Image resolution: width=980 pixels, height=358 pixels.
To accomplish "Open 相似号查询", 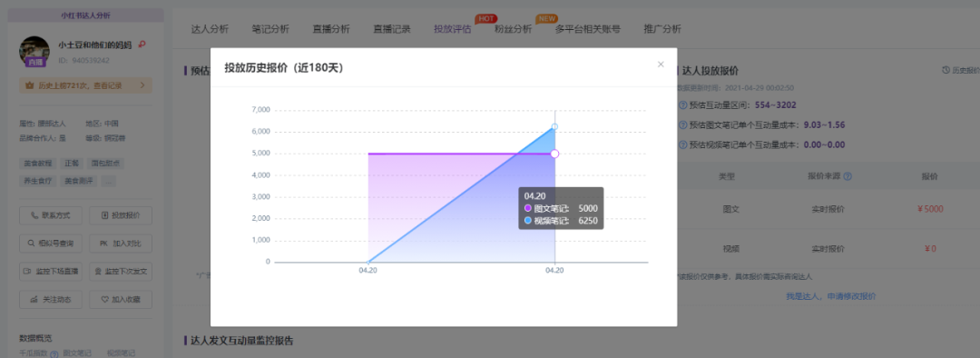I will 51,244.
